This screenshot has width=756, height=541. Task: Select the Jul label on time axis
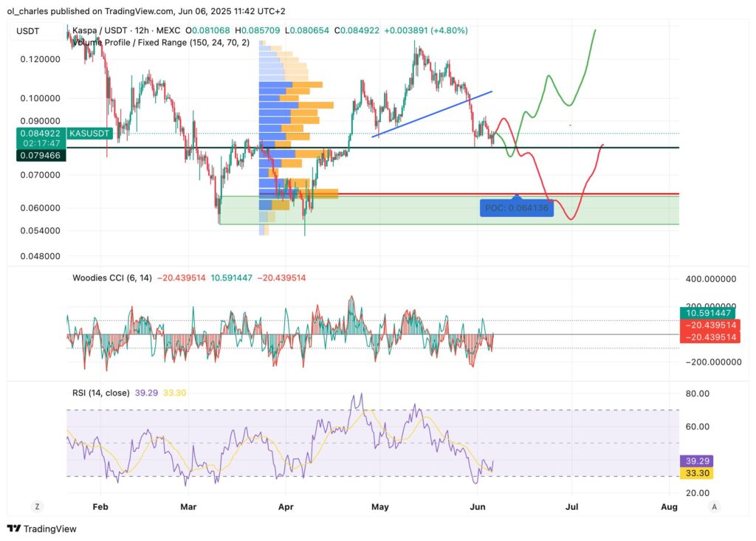click(x=571, y=507)
